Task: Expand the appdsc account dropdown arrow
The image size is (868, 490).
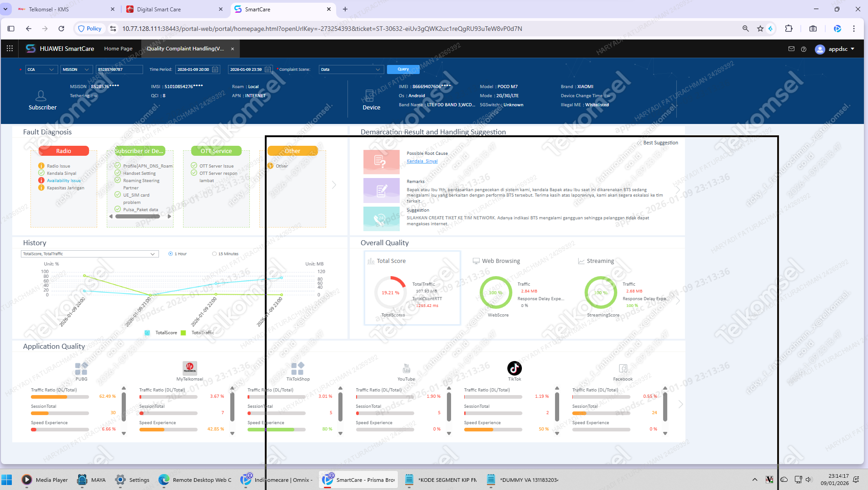Action: 853,49
